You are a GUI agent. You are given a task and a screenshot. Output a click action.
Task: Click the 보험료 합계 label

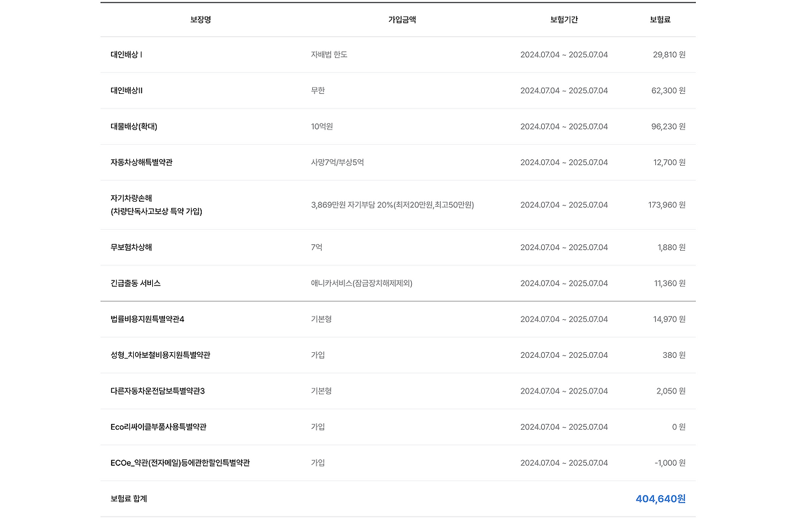coord(129,499)
